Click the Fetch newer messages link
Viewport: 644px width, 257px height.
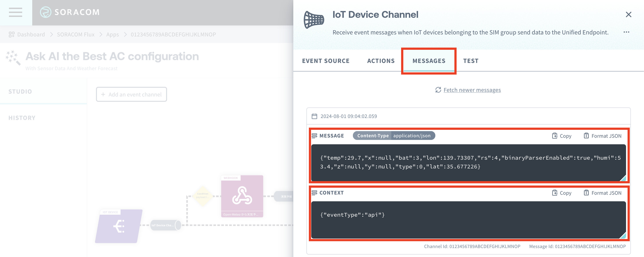(472, 90)
